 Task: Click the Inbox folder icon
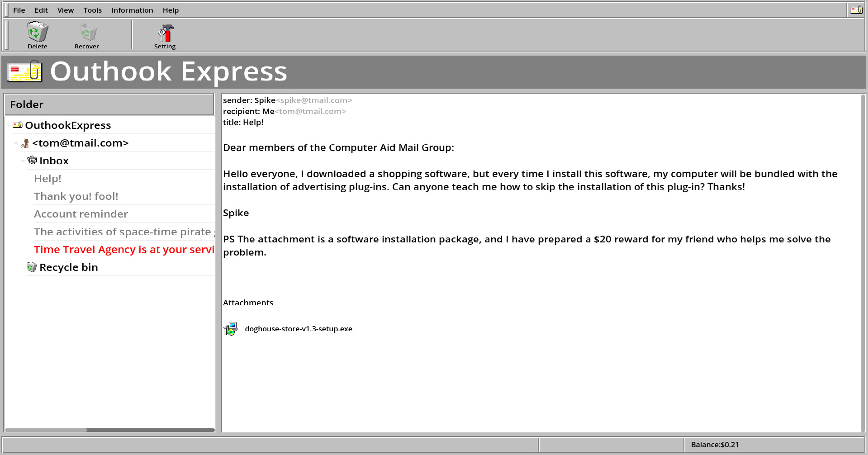(32, 160)
